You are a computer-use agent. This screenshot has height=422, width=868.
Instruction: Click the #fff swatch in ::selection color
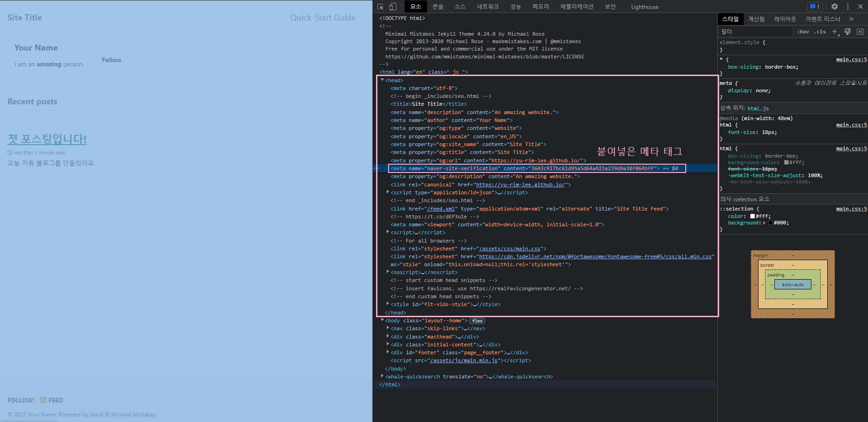753,216
